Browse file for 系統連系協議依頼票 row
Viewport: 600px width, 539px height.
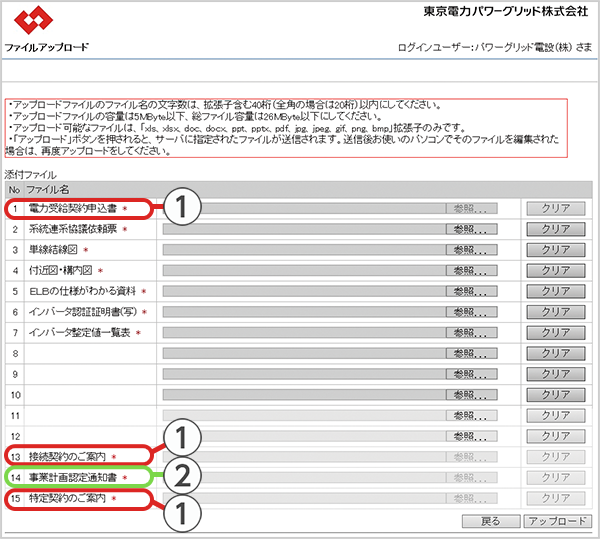[x=471, y=229]
